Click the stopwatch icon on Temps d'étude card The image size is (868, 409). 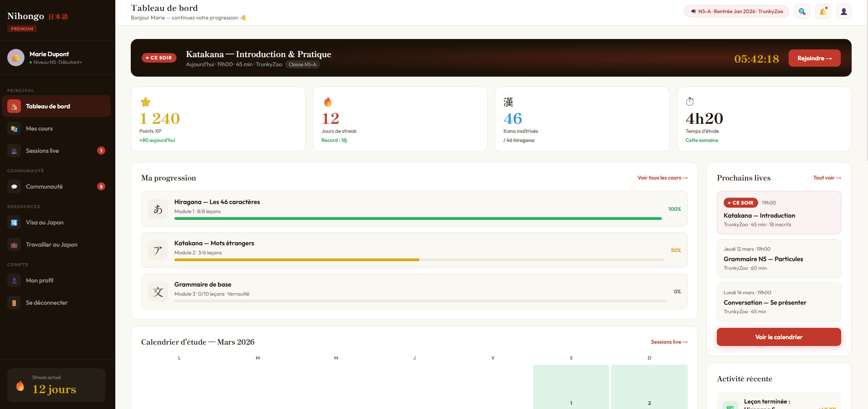click(690, 102)
